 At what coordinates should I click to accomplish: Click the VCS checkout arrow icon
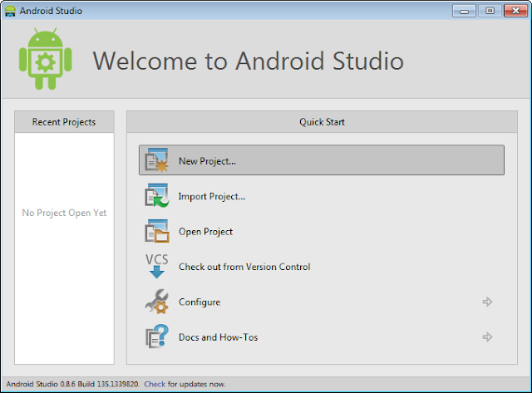click(157, 266)
